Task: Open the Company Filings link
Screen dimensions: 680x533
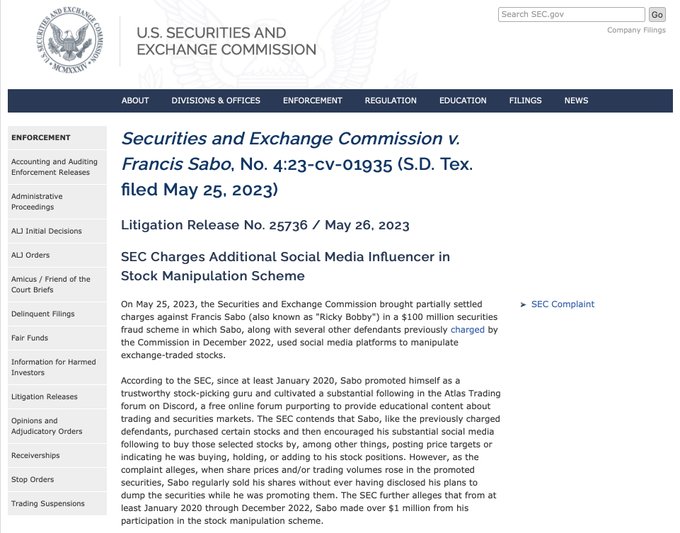Action: [x=637, y=30]
